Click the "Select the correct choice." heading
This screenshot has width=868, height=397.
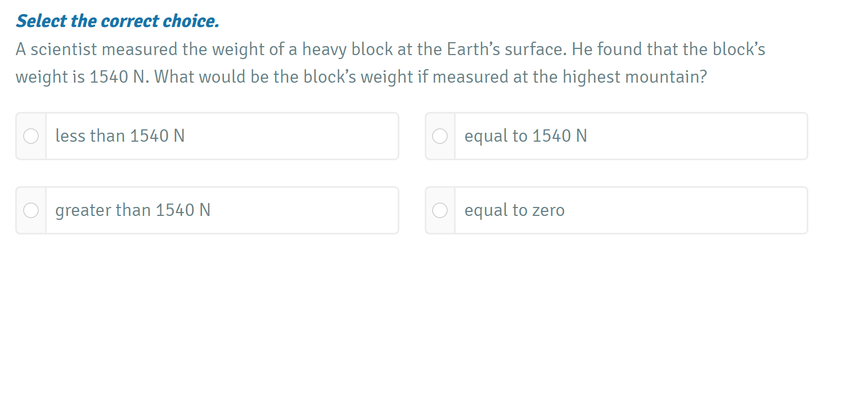(x=118, y=21)
